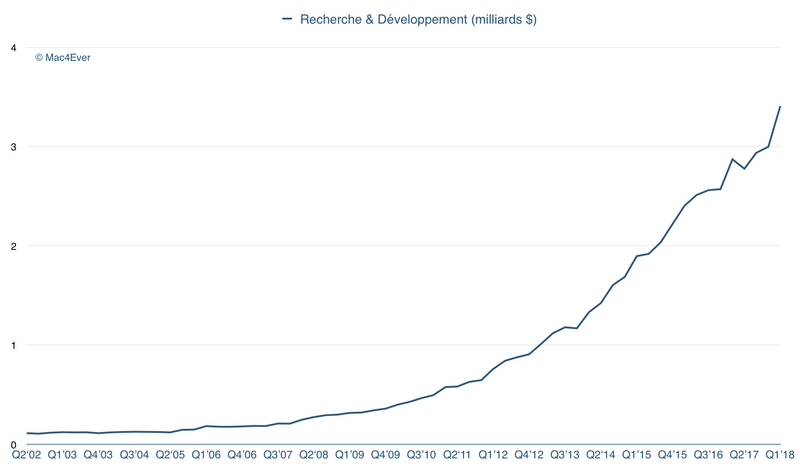Click the y-axis value 1

pyautogui.click(x=14, y=345)
